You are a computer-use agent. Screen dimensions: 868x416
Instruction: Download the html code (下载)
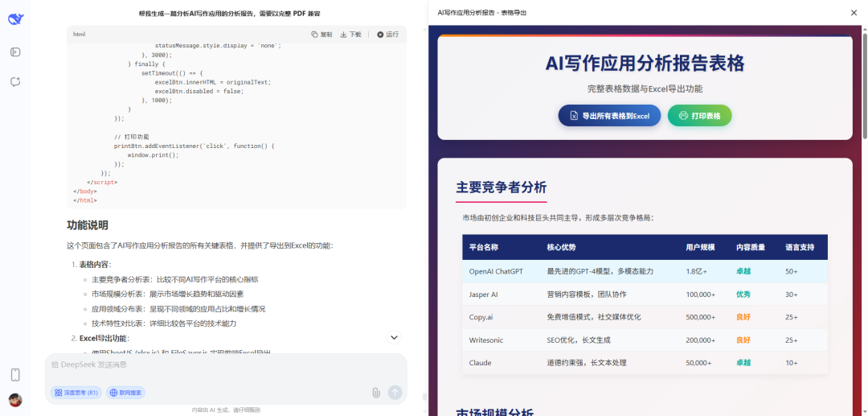coord(350,35)
